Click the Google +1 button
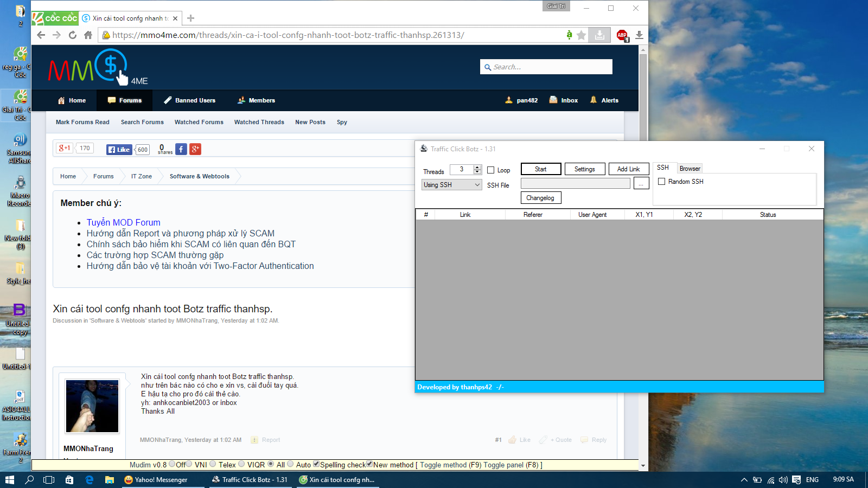Viewport: 868px width, 488px height. (65, 148)
